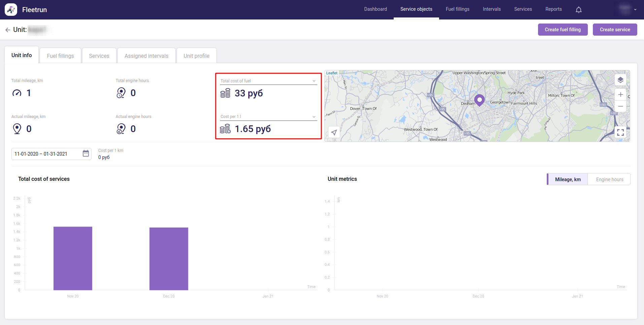
Task: Click the purple unit location marker
Action: [x=479, y=100]
